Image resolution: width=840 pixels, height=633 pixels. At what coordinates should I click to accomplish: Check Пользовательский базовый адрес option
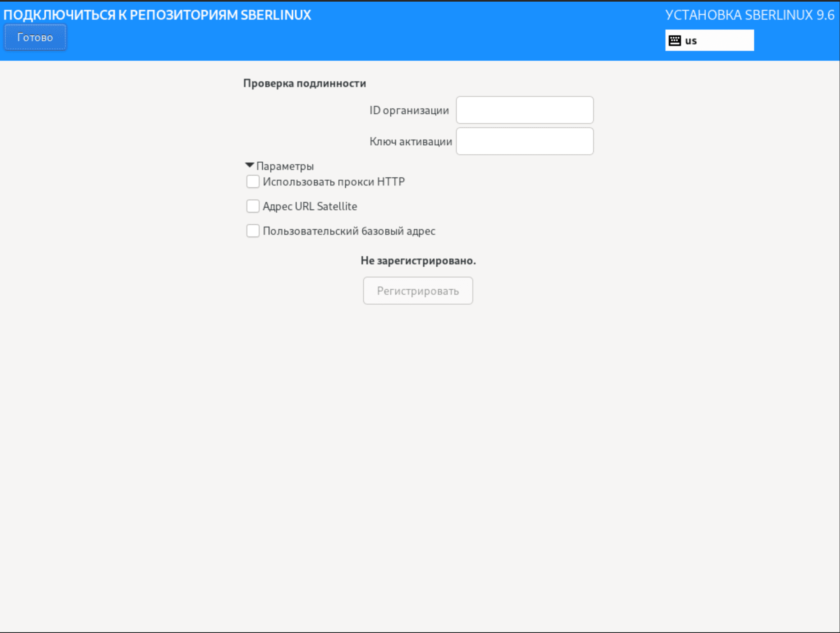coord(253,231)
